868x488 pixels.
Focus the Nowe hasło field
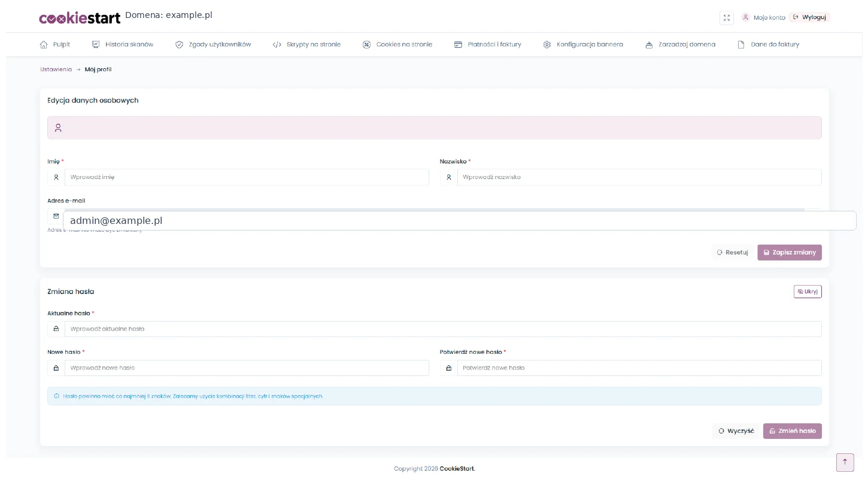pyautogui.click(x=247, y=368)
